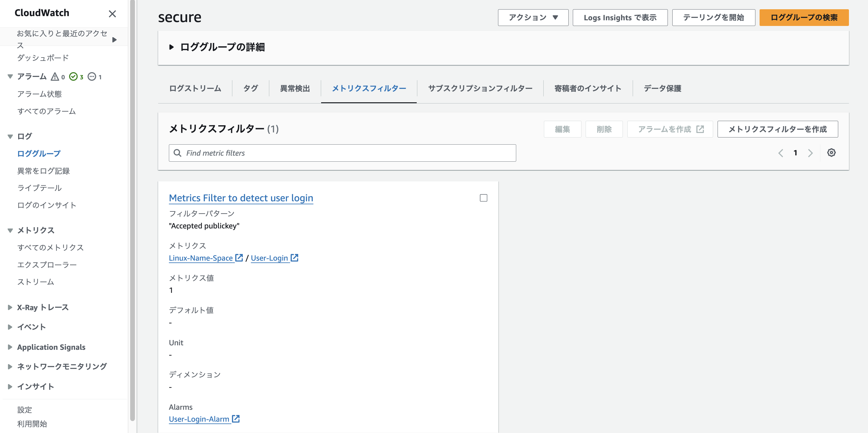Click external link icon next to Linux-Name-Space
Viewport: 868px width, 433px height.
[x=239, y=258]
